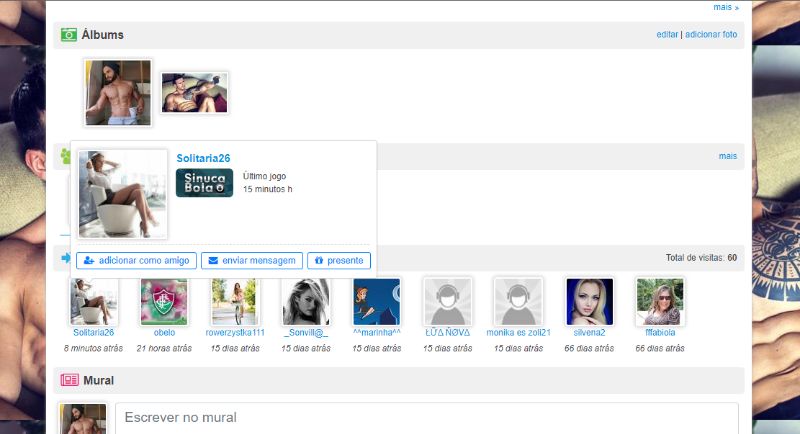Open the second album photo thumbnail
Screen dimensions: 800x434
pos(195,92)
